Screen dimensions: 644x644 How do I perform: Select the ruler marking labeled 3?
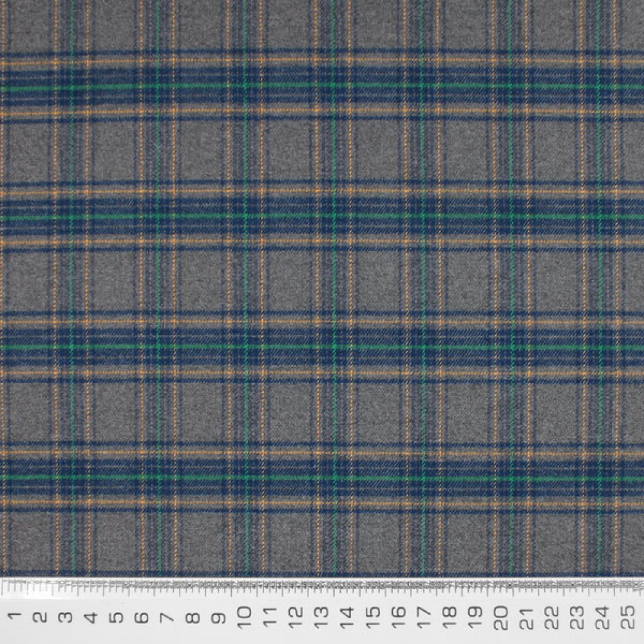(65, 617)
